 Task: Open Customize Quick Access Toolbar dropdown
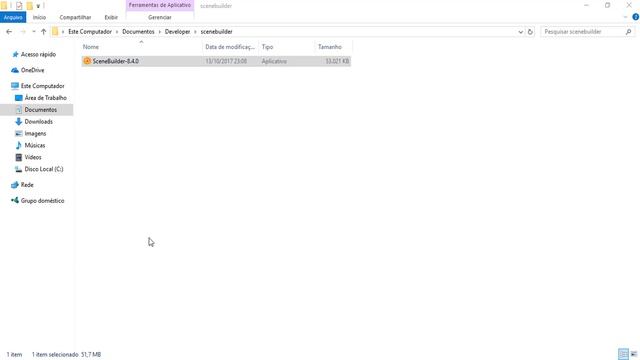click(x=38, y=6)
